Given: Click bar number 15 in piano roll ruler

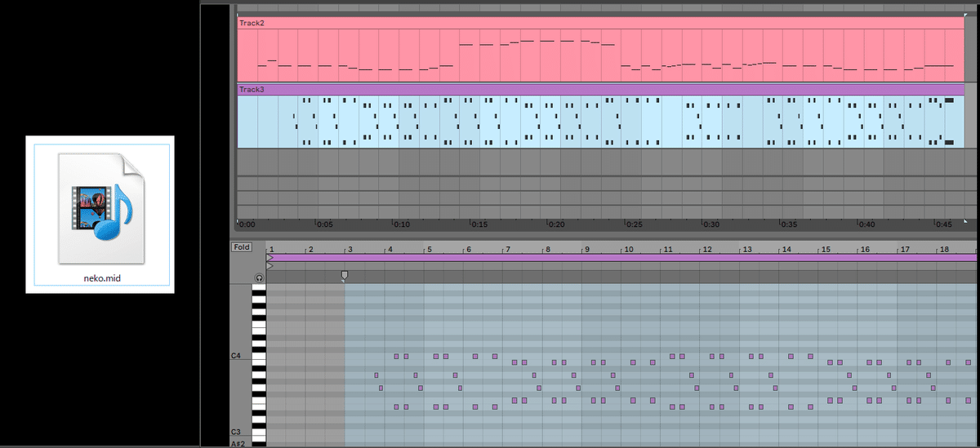Looking at the screenshot, I should 826,248.
